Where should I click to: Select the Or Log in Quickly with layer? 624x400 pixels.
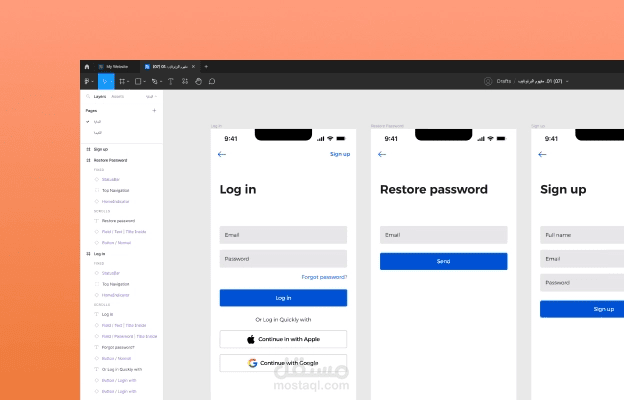pos(122,370)
